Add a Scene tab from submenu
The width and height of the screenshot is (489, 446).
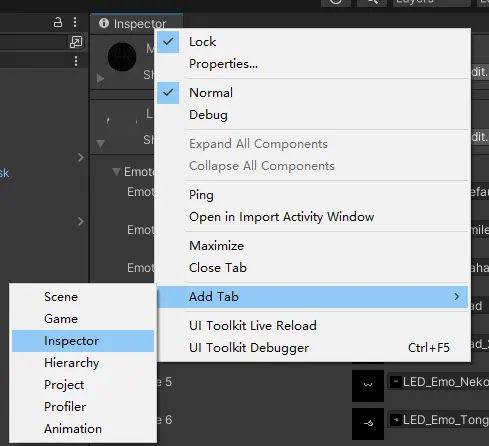pyautogui.click(x=83, y=297)
